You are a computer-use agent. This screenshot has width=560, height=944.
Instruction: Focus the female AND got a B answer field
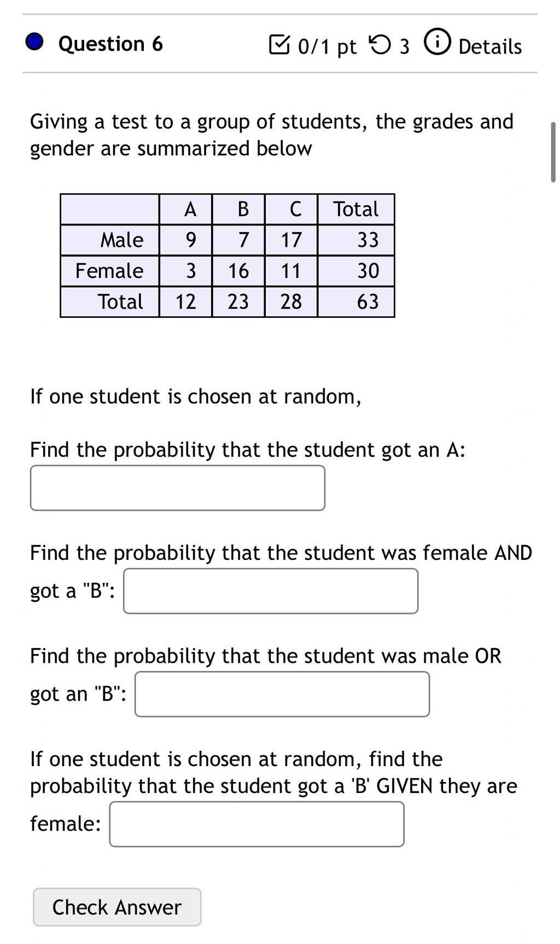point(271,591)
